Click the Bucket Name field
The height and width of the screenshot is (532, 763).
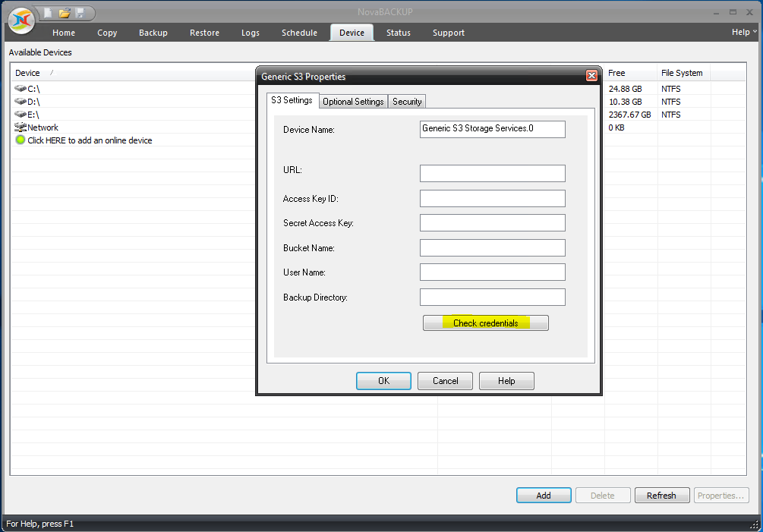click(x=493, y=247)
